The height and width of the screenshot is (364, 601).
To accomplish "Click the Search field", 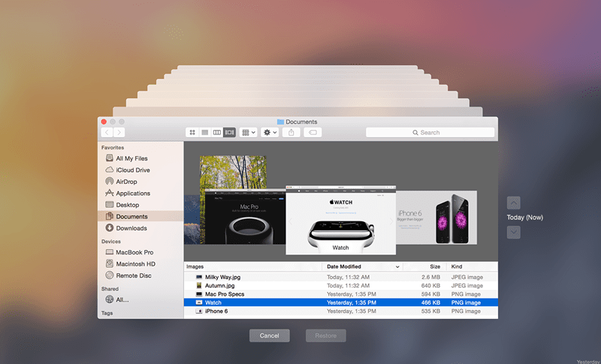I will pyautogui.click(x=430, y=132).
